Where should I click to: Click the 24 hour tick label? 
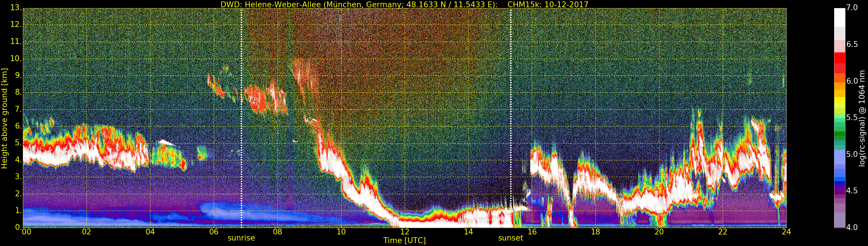pos(786,232)
